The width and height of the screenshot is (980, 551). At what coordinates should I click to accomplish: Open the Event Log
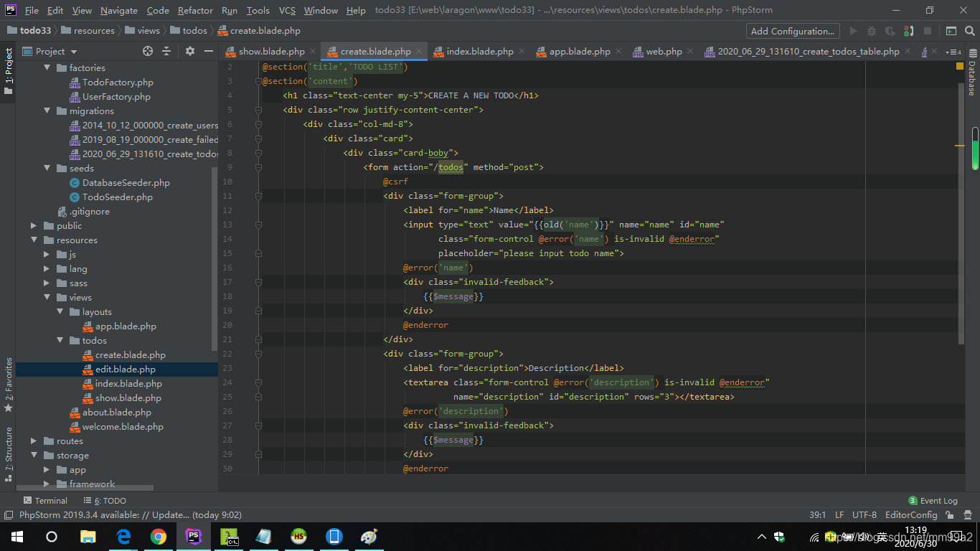[x=933, y=501]
